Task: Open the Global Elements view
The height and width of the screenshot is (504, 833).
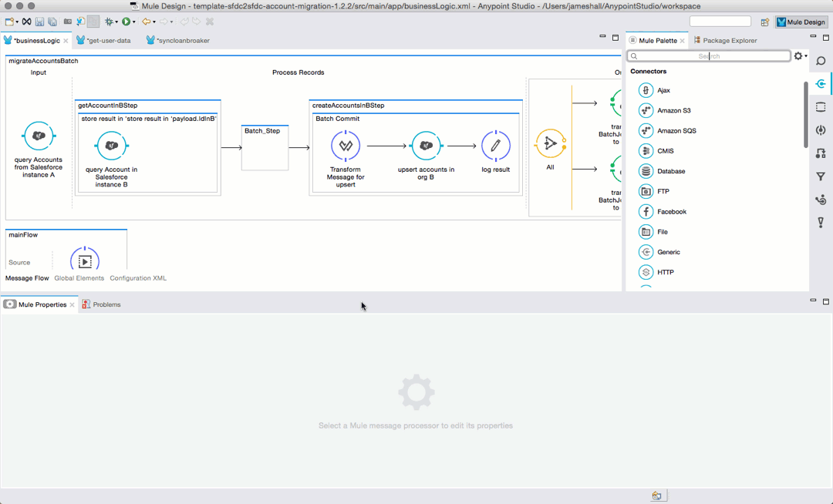Action: point(79,278)
